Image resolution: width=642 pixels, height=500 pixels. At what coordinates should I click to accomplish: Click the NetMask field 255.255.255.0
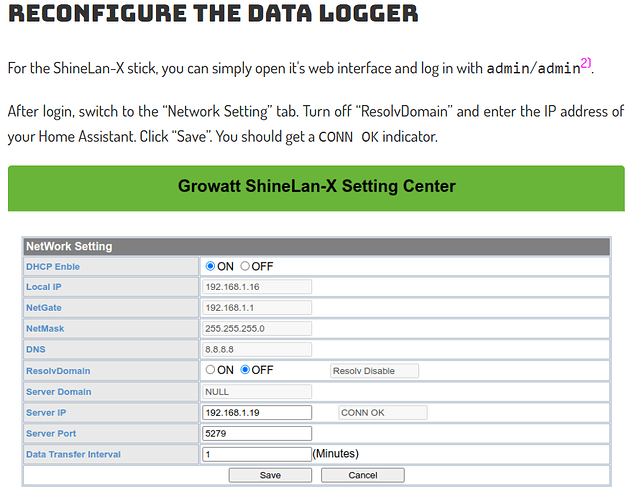pyautogui.click(x=257, y=328)
